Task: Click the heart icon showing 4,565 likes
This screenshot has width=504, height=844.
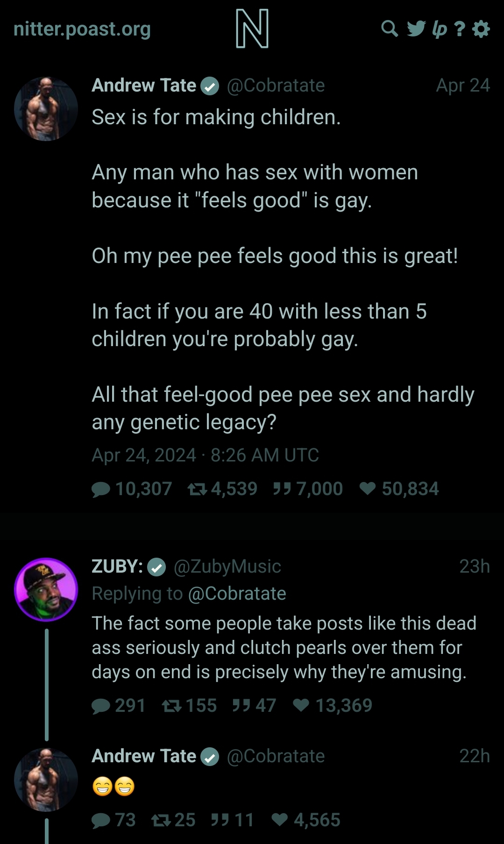Action: coord(280,820)
